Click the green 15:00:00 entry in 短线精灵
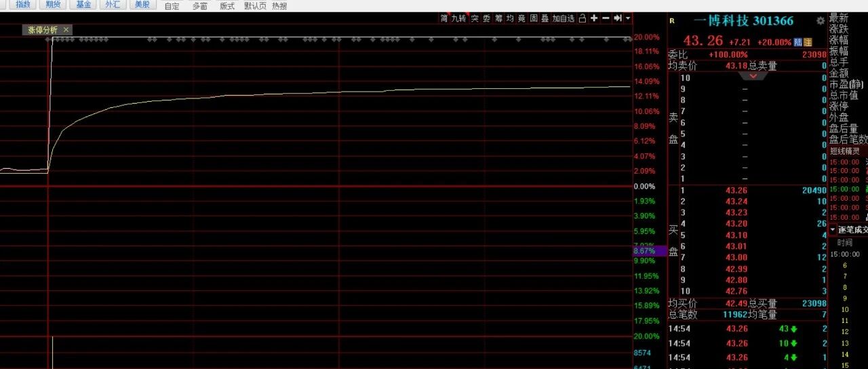 (844, 189)
